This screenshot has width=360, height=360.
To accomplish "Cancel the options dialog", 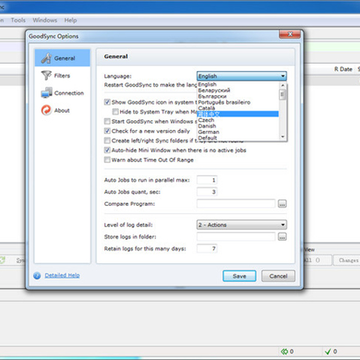I will click(278, 276).
